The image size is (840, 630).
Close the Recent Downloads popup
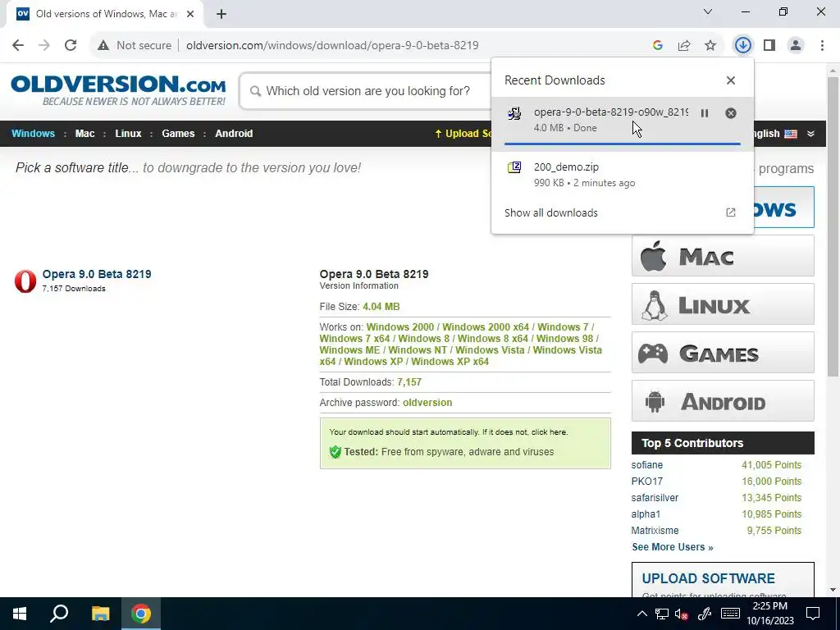(x=731, y=80)
